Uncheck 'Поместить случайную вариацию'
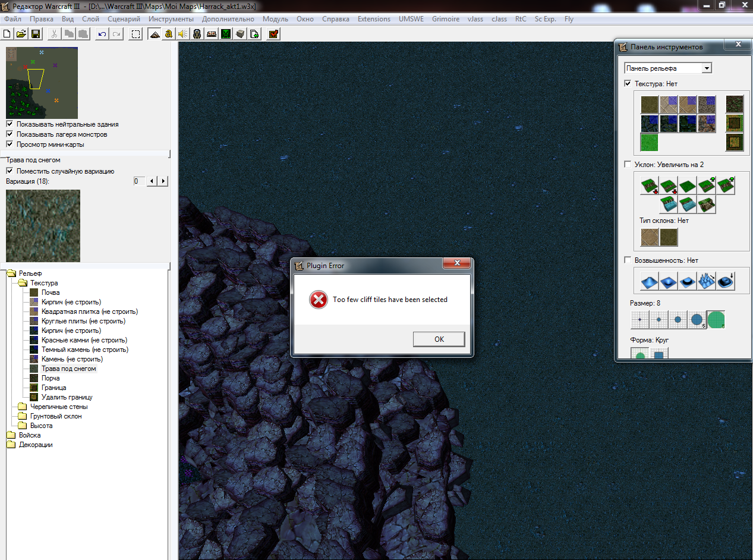The width and height of the screenshot is (753, 560). point(10,171)
